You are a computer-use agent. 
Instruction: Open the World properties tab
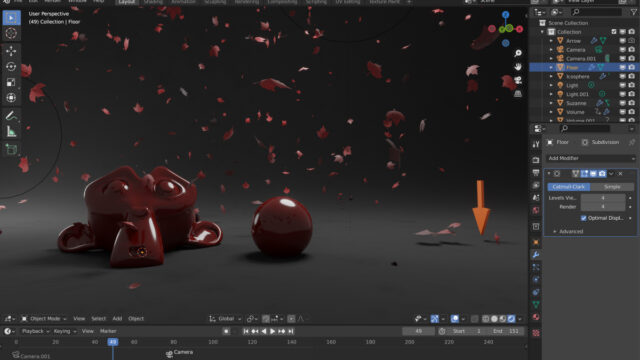(536, 210)
